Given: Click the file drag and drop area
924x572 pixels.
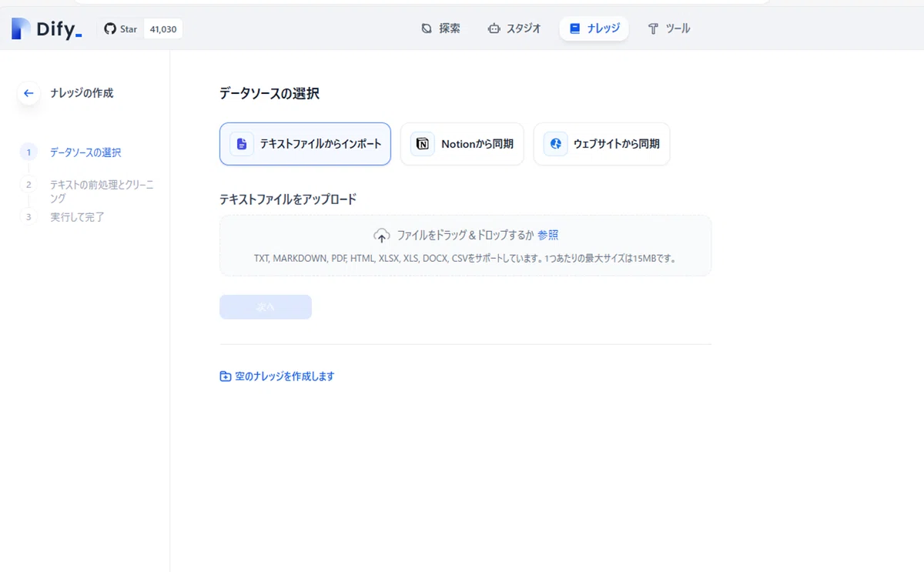Looking at the screenshot, I should (x=465, y=246).
